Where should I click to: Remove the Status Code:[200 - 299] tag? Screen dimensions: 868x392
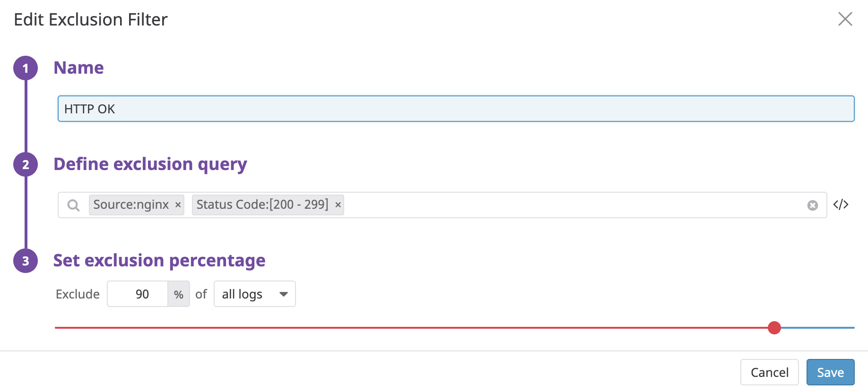coord(338,205)
